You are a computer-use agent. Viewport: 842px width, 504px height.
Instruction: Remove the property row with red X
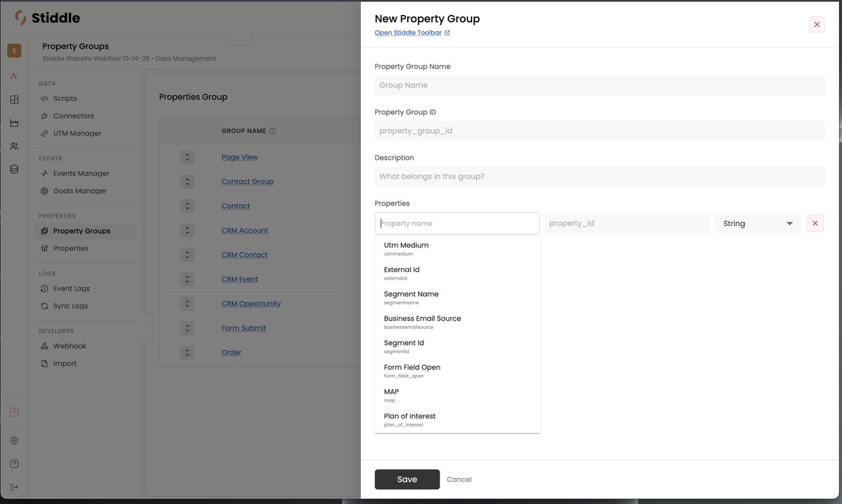tap(815, 223)
